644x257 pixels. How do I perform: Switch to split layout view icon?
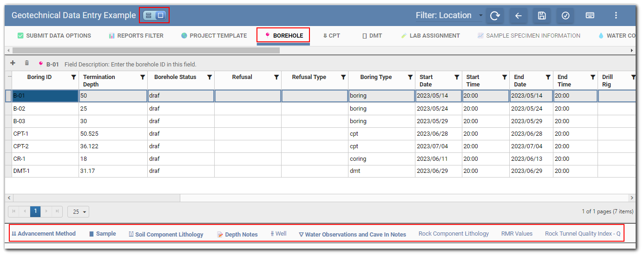[149, 15]
